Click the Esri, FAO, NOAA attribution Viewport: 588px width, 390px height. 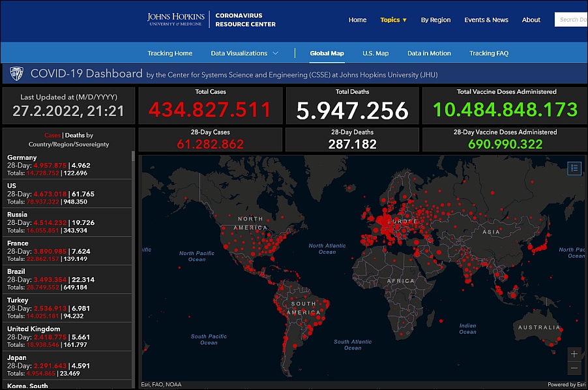point(161,384)
